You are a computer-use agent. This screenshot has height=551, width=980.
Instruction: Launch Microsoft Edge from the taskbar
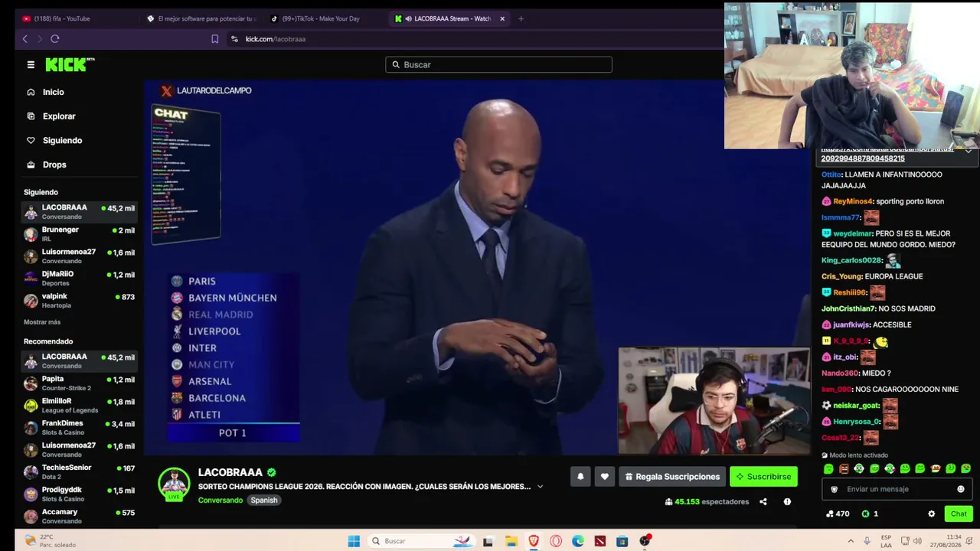(578, 541)
